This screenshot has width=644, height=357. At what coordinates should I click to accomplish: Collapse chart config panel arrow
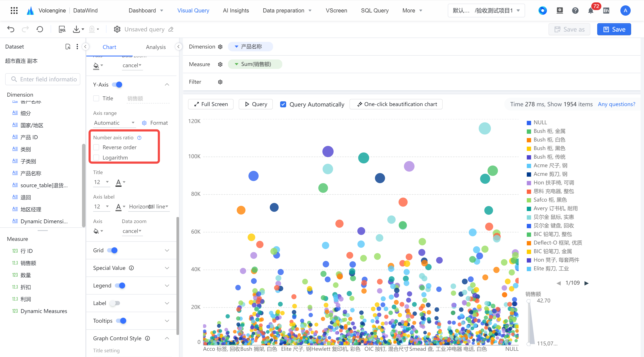[178, 47]
